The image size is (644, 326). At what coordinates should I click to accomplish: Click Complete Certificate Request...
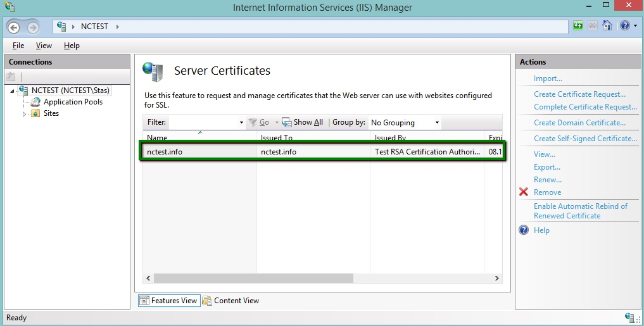click(585, 107)
